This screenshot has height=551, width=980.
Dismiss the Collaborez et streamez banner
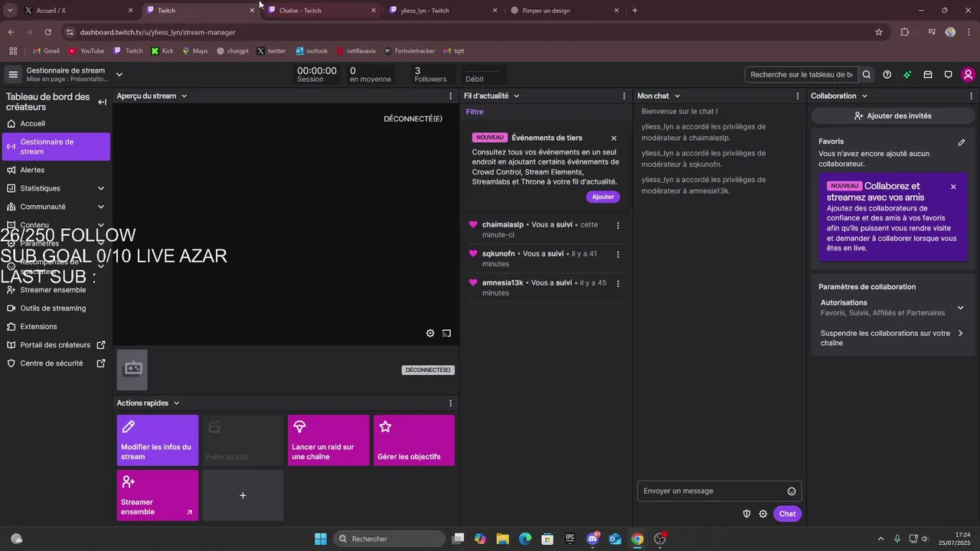953,187
